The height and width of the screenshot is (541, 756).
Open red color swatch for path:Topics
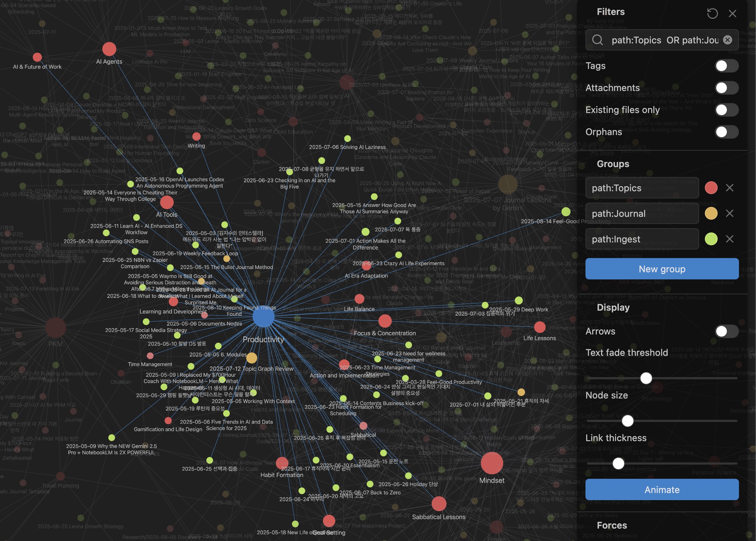tap(711, 188)
